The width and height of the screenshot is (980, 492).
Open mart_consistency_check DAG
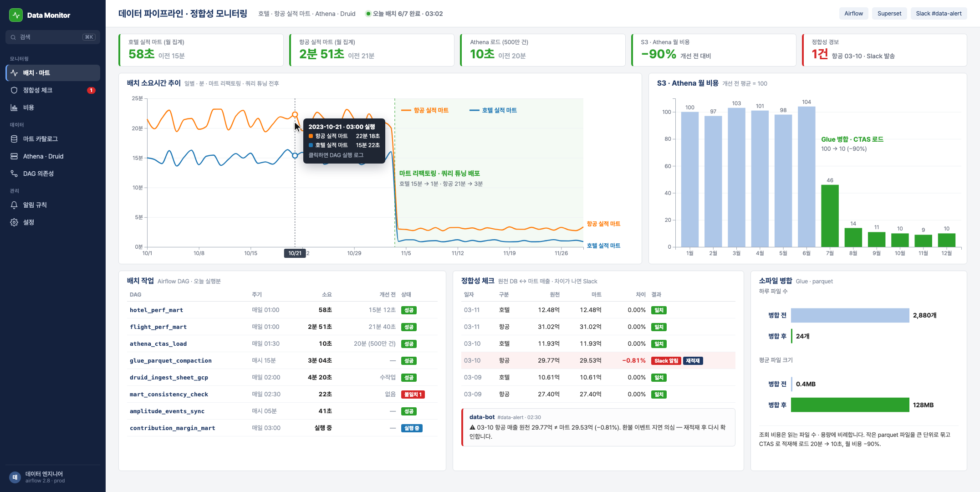coord(282,395)
